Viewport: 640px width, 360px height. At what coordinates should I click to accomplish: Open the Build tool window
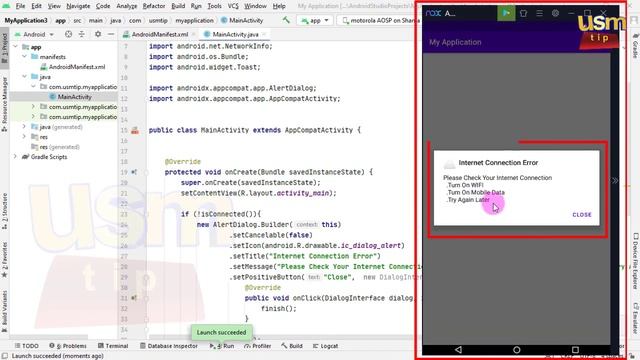[x=292, y=346]
